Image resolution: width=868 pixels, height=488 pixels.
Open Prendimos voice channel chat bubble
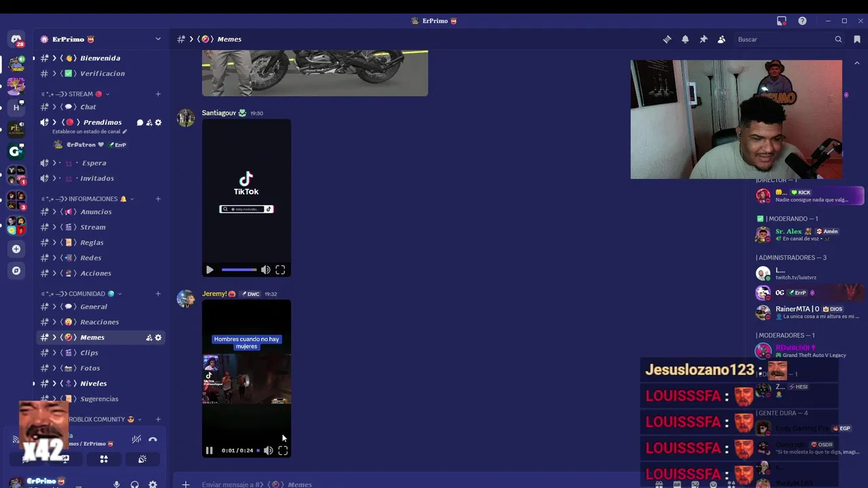140,123
